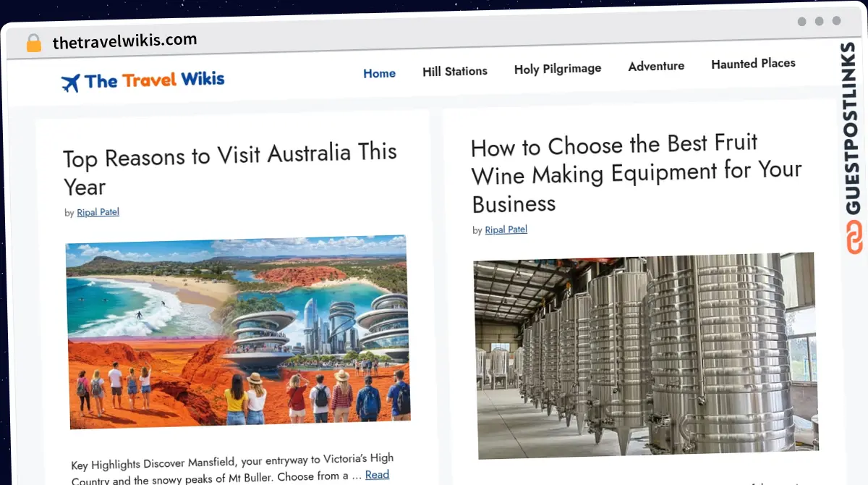Open article Top Reasons to Visit Australia
The width and height of the screenshot is (868, 485).
pyautogui.click(x=230, y=170)
